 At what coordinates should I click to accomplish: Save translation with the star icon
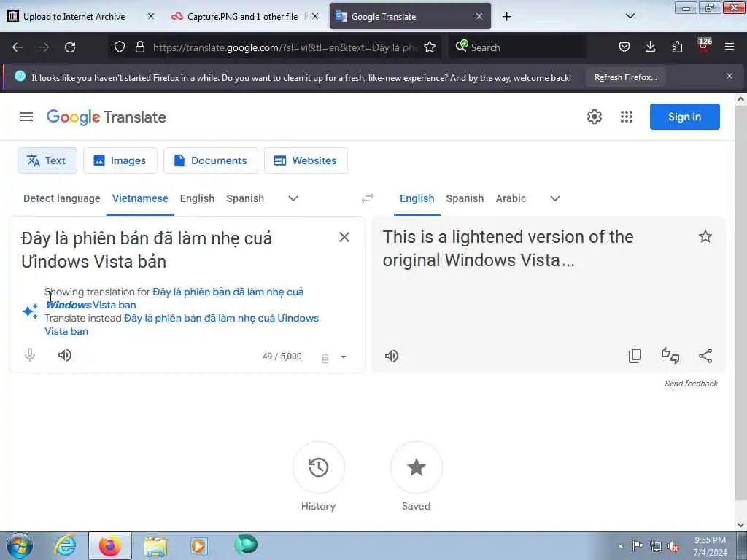pos(705,237)
